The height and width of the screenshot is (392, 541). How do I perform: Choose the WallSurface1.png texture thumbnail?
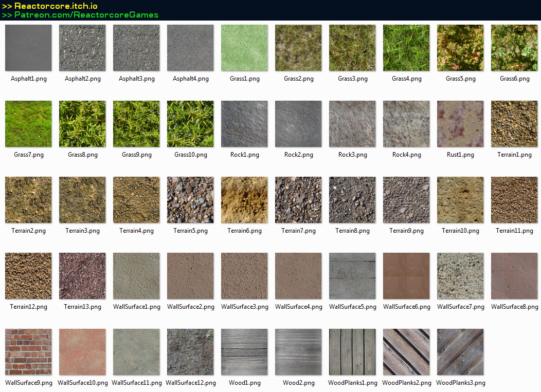(136, 276)
